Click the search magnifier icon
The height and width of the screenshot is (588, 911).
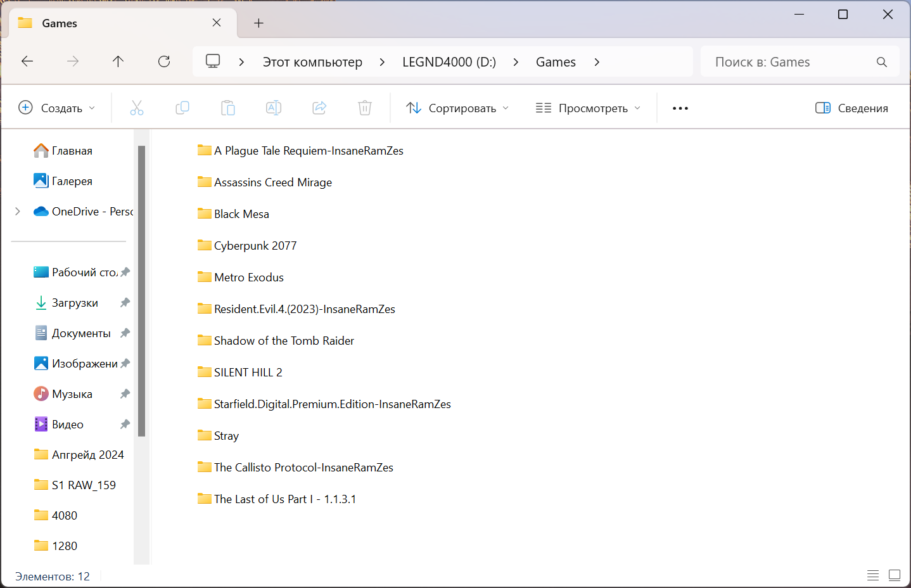[x=882, y=62]
